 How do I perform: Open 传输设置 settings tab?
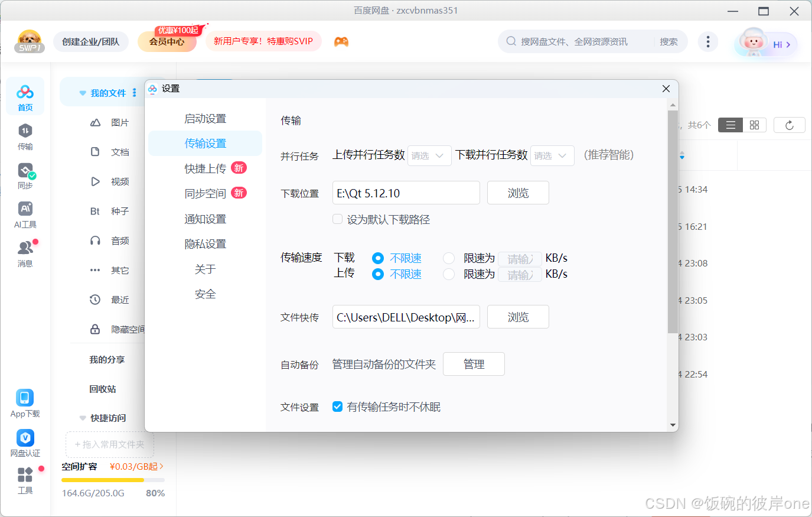205,144
